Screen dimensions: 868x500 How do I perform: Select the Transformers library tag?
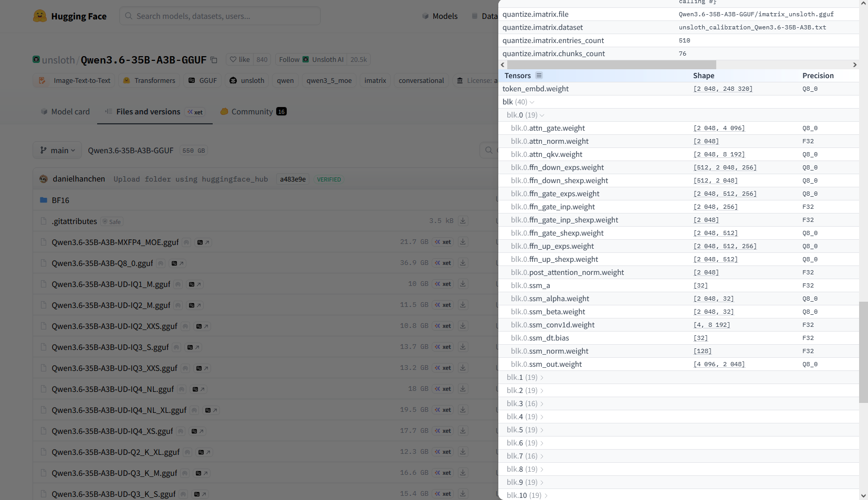coord(149,81)
